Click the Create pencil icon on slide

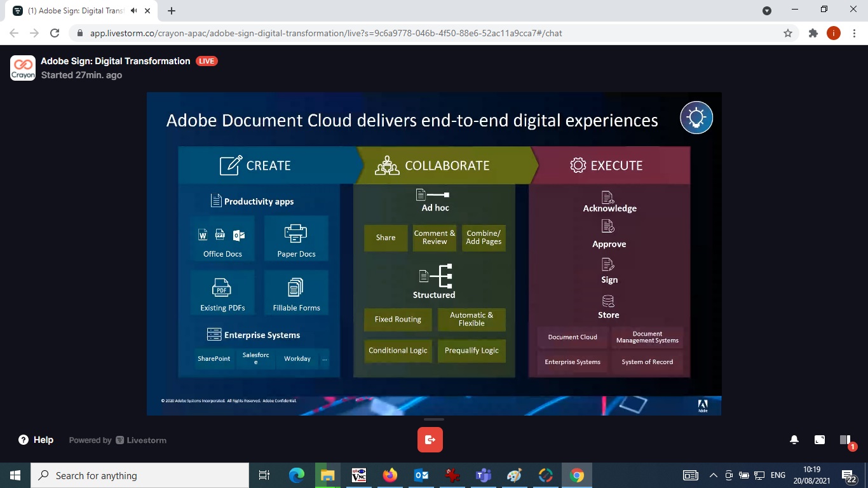[231, 165]
